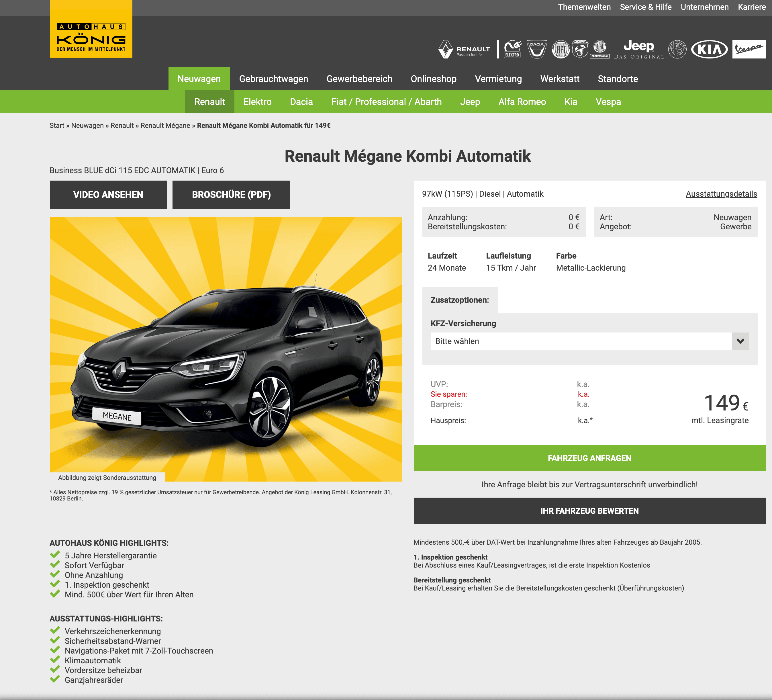Click the Vespa brand logo

pyautogui.click(x=749, y=49)
